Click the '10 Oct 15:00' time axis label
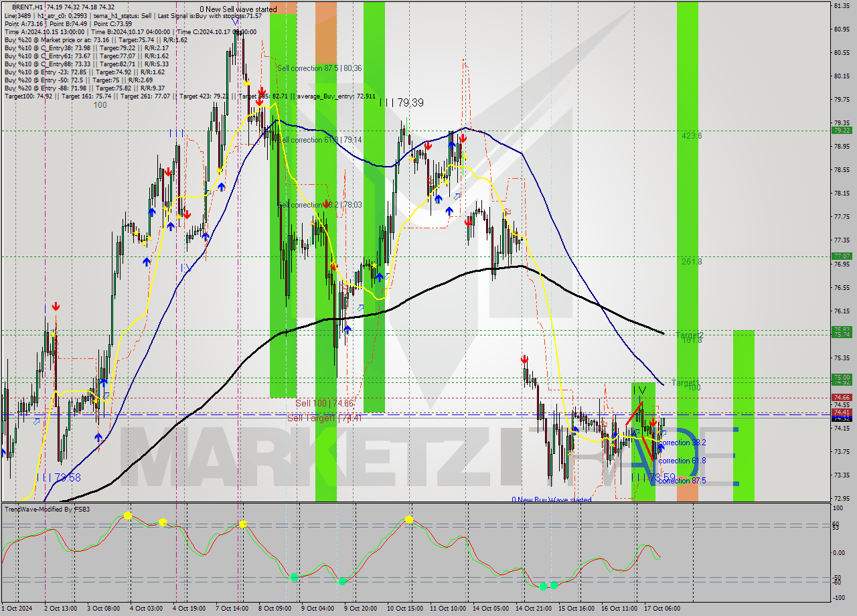 tap(405, 609)
